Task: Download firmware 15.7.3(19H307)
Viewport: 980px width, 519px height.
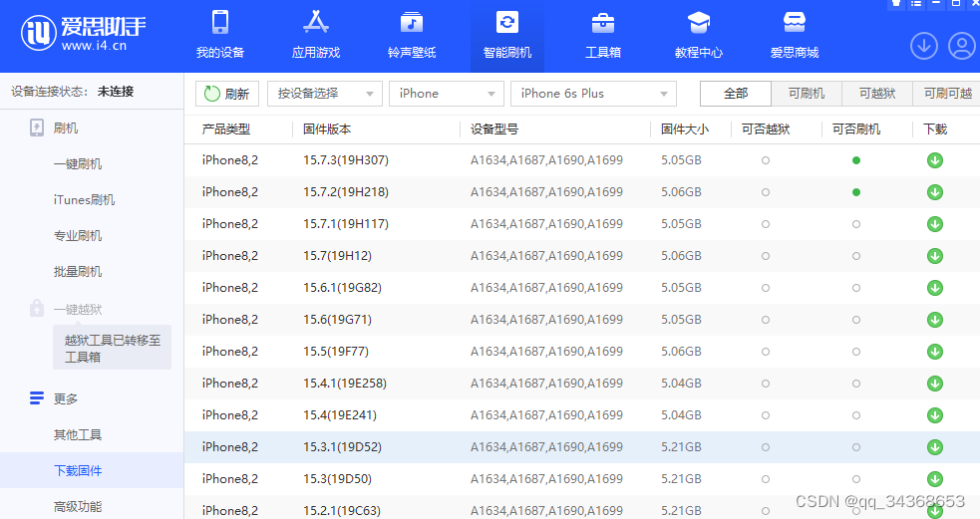Action: [935, 160]
